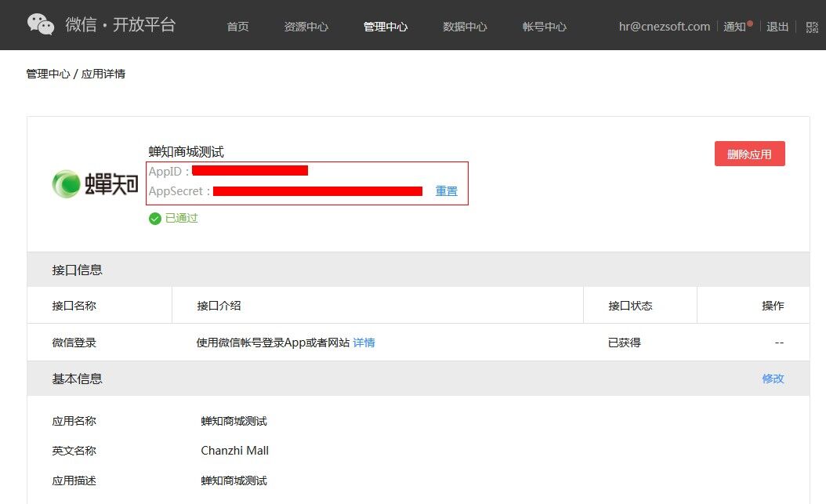Click the hr@cnezsoft.com account link
Image resolution: width=826 pixels, height=504 pixels.
(665, 27)
